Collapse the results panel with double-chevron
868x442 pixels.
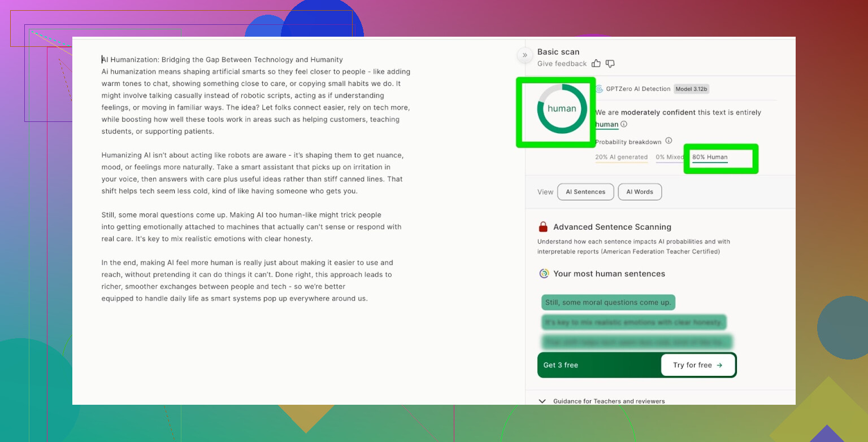click(524, 55)
